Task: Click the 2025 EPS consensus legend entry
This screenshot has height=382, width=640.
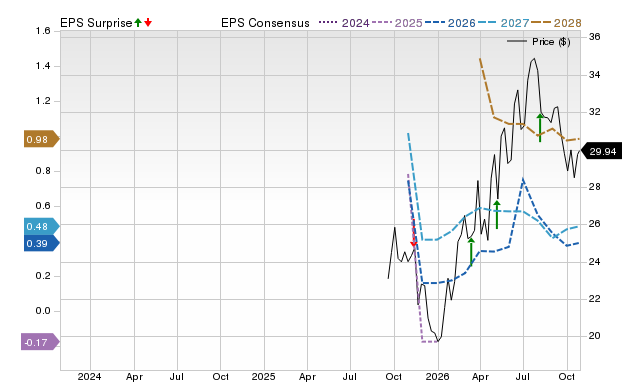Action: click(397, 23)
